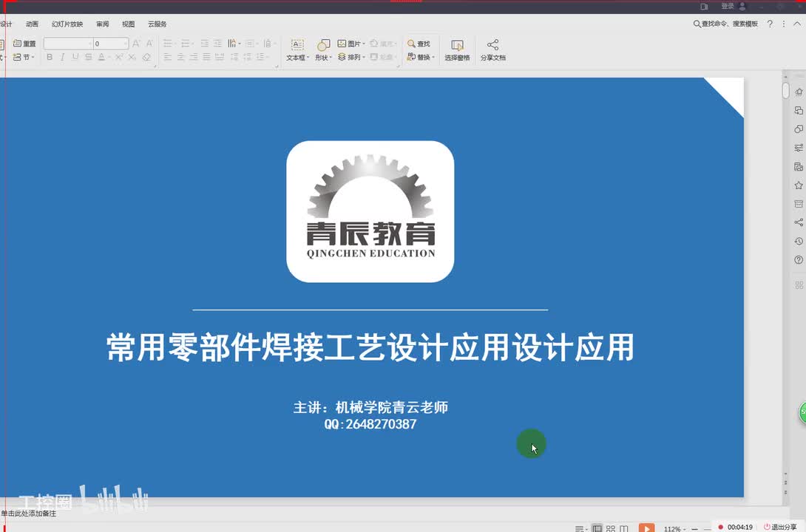Open the archive box icon in right sidebar

799,204
